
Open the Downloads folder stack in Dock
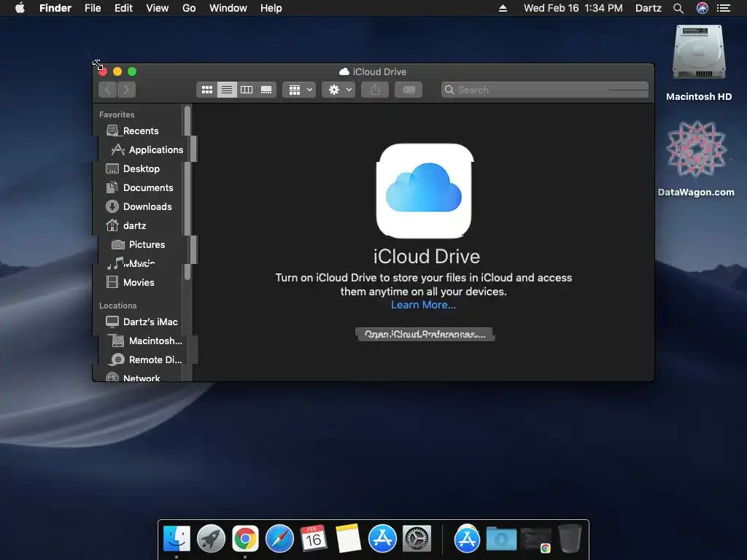[x=501, y=539]
